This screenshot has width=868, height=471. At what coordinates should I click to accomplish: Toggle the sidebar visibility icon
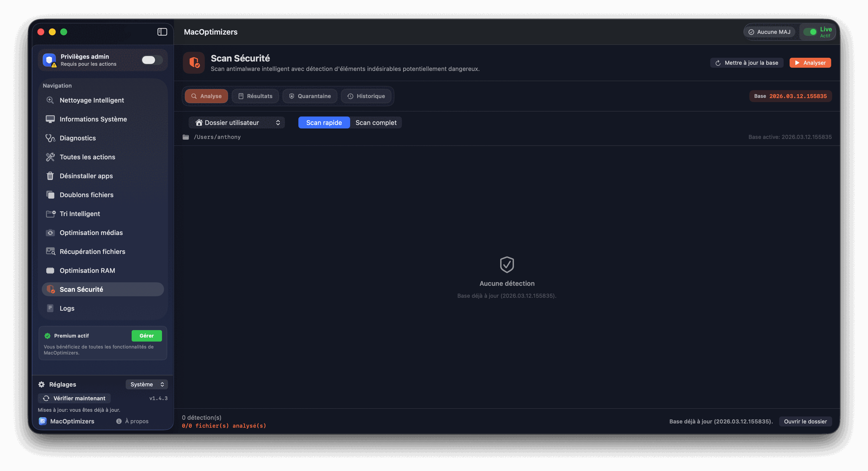[162, 32]
